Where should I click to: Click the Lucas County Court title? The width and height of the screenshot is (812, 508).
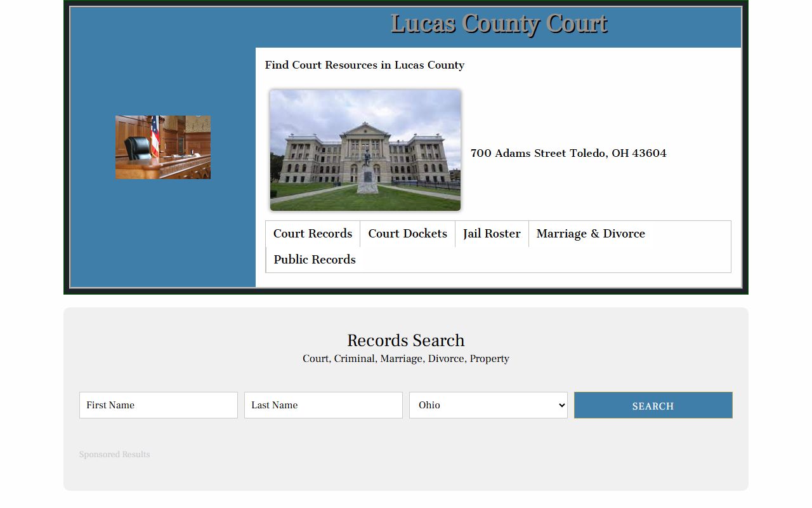click(499, 23)
